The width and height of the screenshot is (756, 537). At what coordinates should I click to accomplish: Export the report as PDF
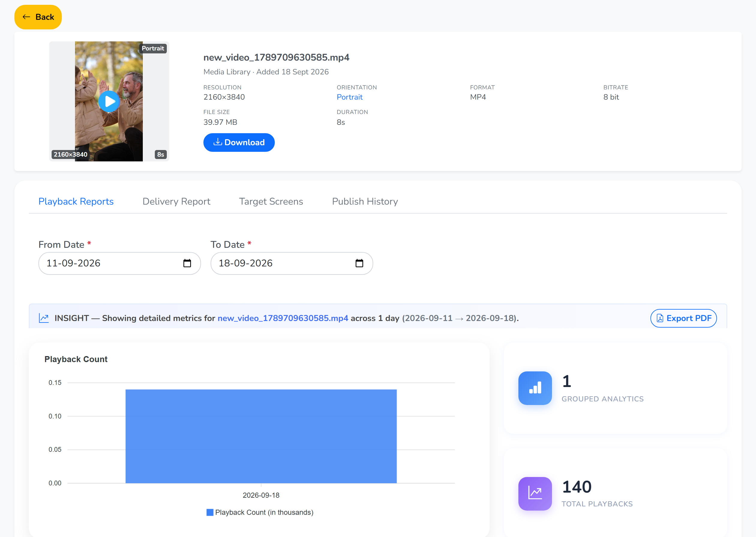(x=683, y=318)
